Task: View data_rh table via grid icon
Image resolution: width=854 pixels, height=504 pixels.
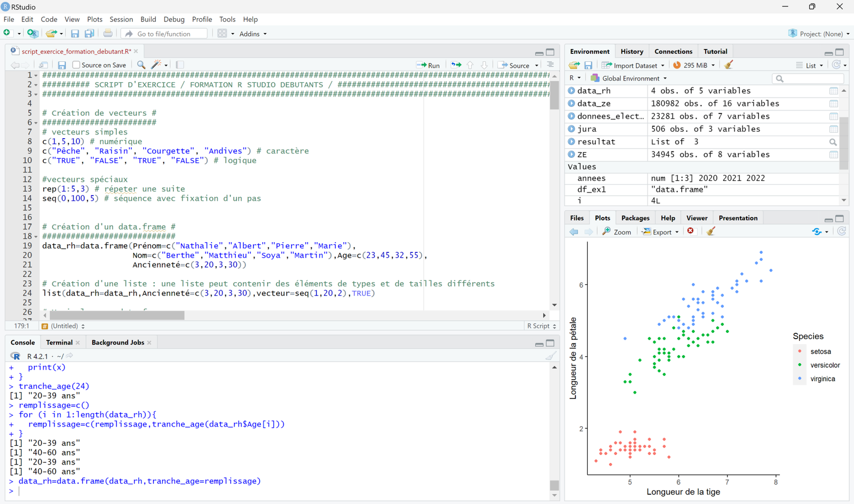Action: pos(834,91)
